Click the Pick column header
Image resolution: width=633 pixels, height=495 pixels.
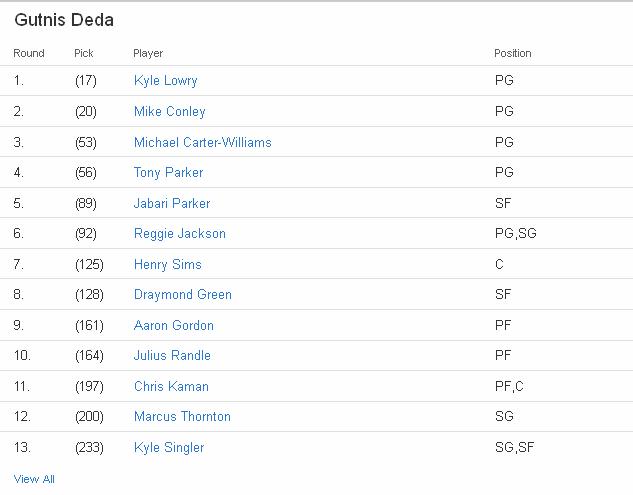point(84,53)
